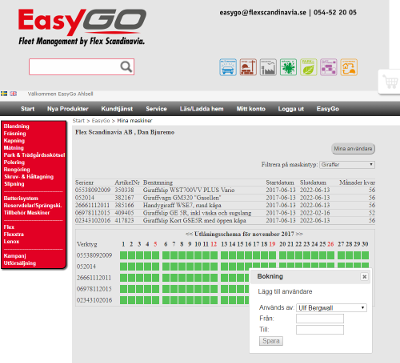Click the blue car wash category icon
The image size is (400, 363).
coord(228,67)
